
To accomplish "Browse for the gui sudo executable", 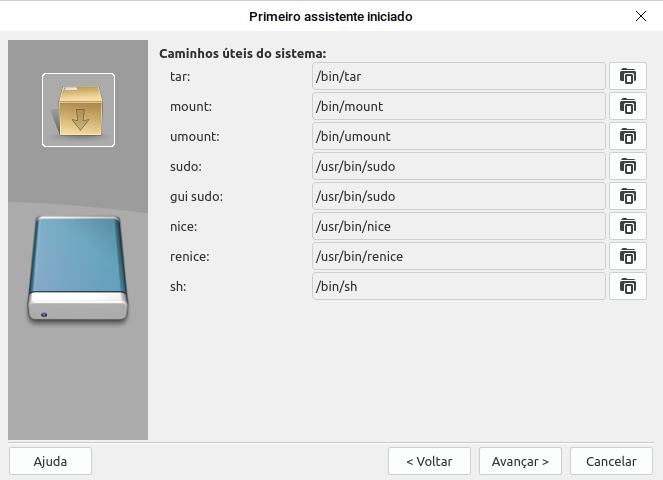I will 627,196.
